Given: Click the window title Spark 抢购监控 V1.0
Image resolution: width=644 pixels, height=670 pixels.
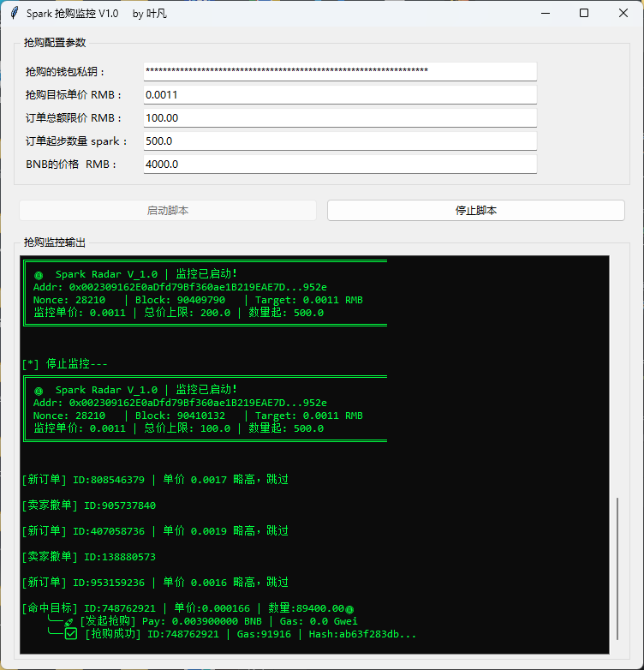Looking at the screenshot, I should click(x=72, y=14).
